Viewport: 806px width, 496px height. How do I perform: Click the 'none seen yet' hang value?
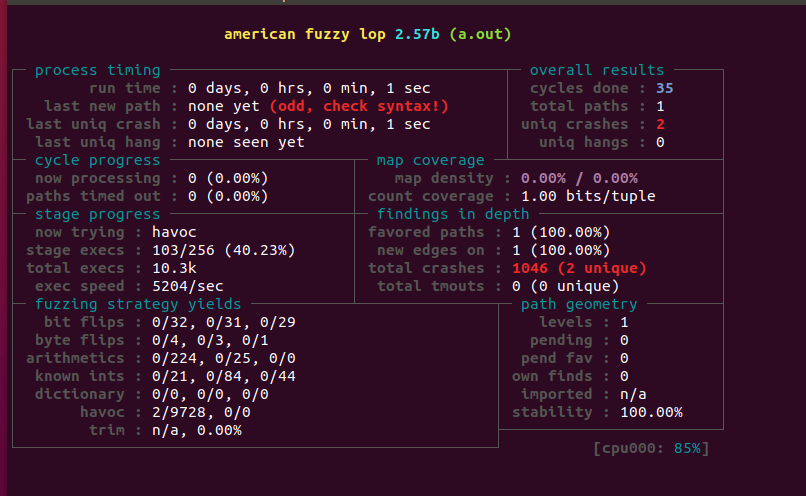point(246,142)
